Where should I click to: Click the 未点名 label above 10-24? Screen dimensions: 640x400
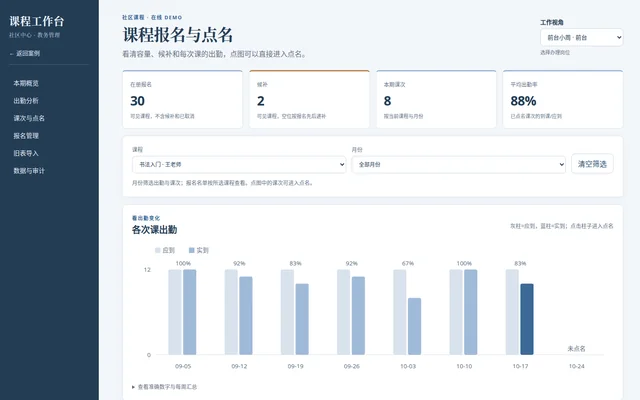pyautogui.click(x=576, y=349)
